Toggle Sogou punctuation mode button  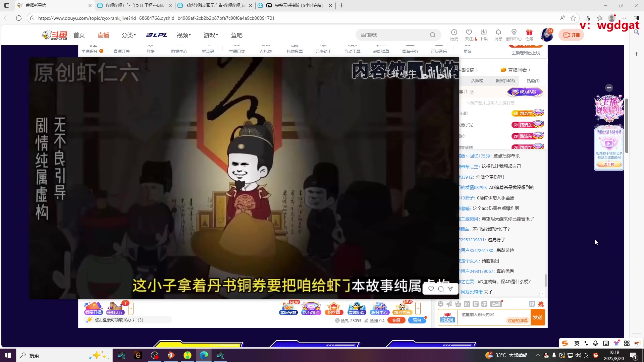pyautogui.click(x=586, y=343)
